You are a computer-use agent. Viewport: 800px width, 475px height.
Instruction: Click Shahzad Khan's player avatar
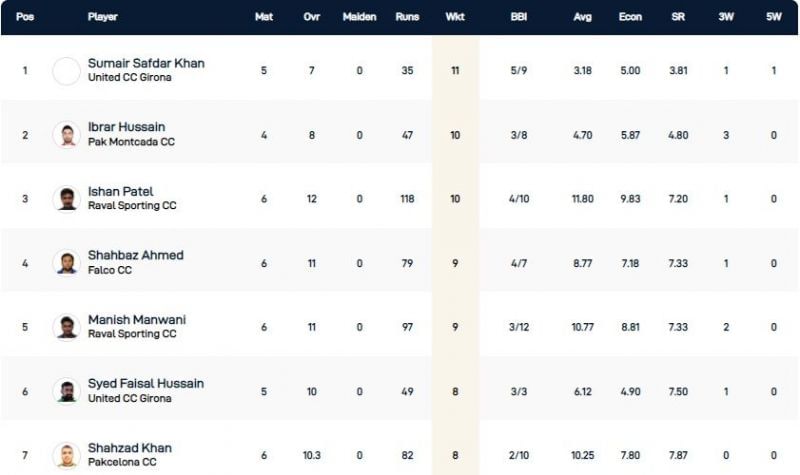point(66,454)
